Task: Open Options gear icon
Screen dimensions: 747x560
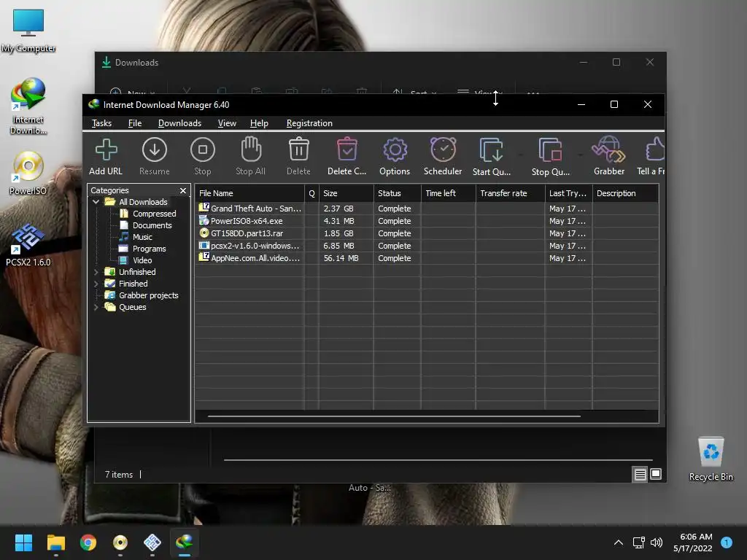Action: [395, 150]
